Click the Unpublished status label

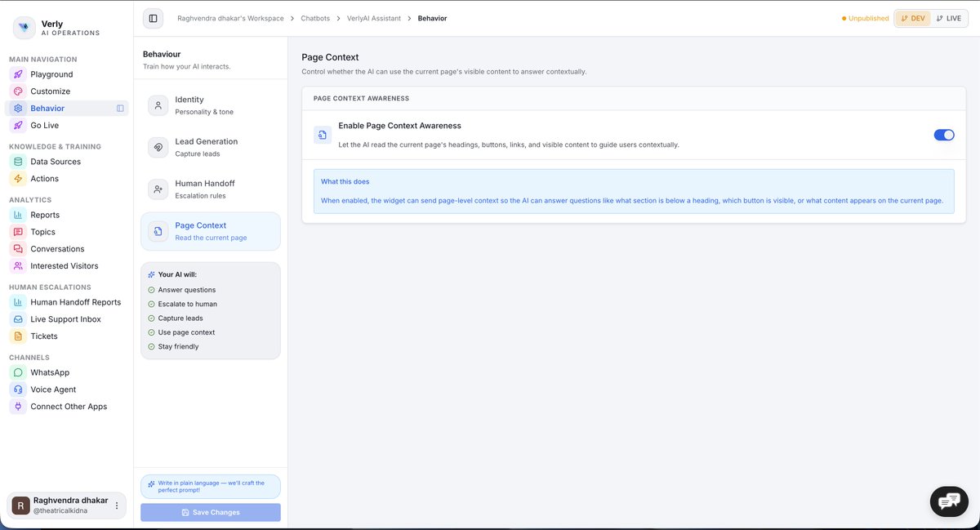866,18
